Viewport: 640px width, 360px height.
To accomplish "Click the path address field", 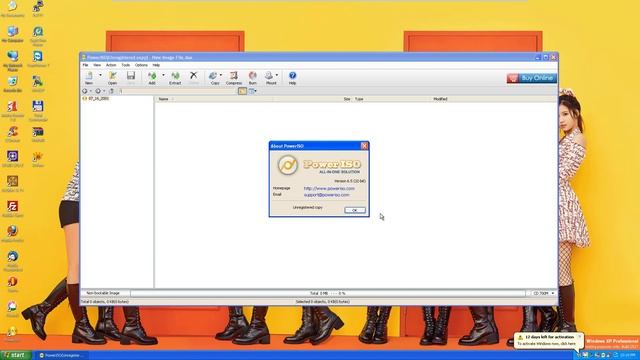I will tap(177, 91).
